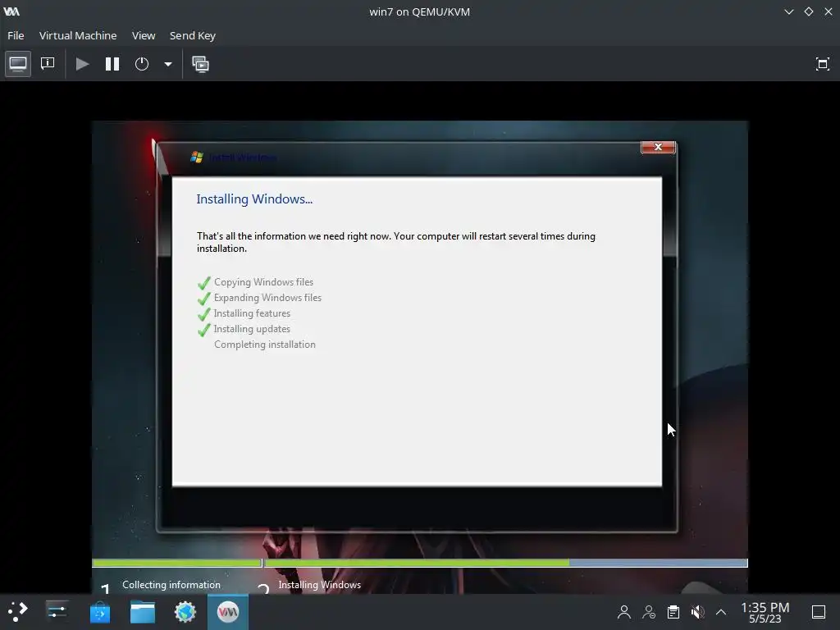Screen dimensions: 840x630
Task: Open the clipboard tray icon
Action: tap(673, 612)
